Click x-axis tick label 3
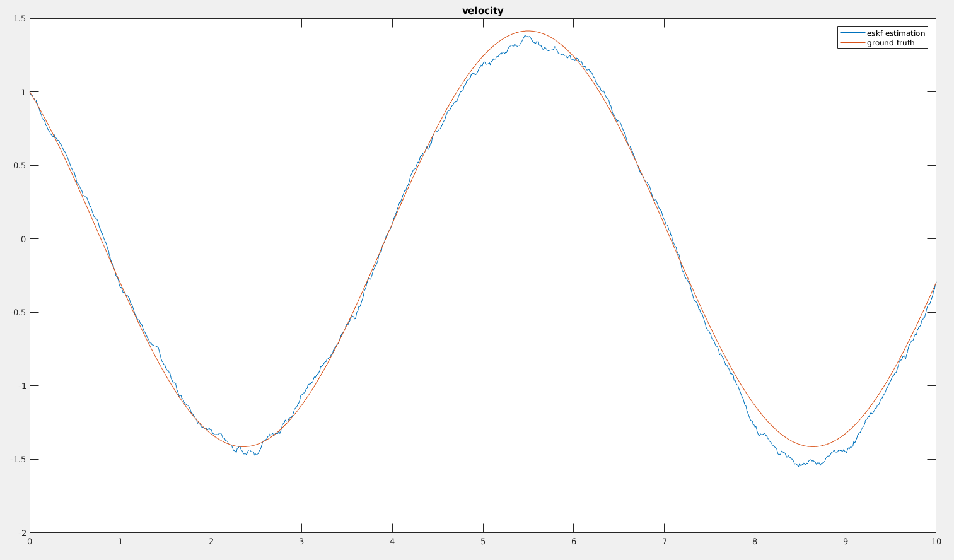954x560 pixels. 301,541
